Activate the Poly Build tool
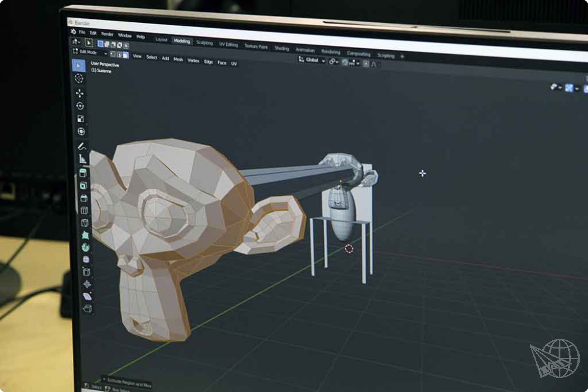The width and height of the screenshot is (588, 392). [85, 235]
